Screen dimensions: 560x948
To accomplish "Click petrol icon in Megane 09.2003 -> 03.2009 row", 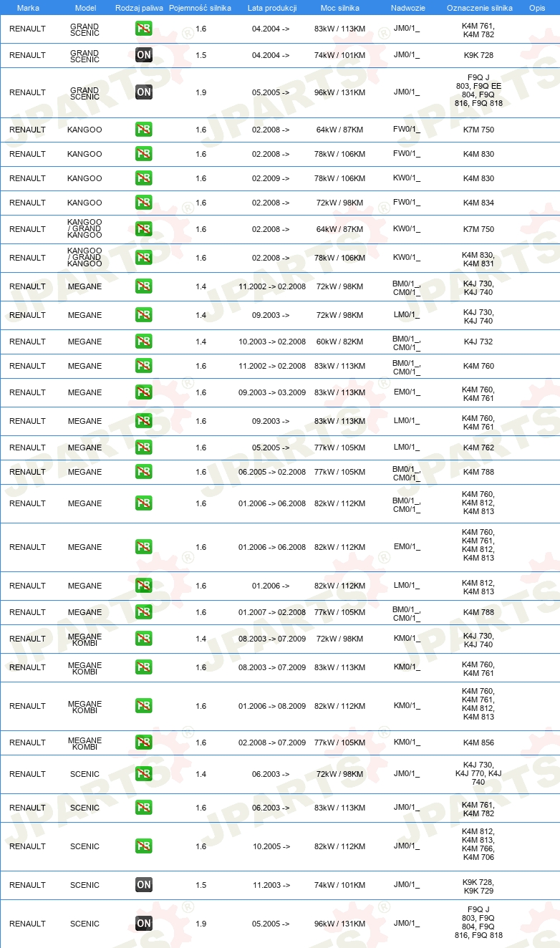I will pyautogui.click(x=144, y=392).
